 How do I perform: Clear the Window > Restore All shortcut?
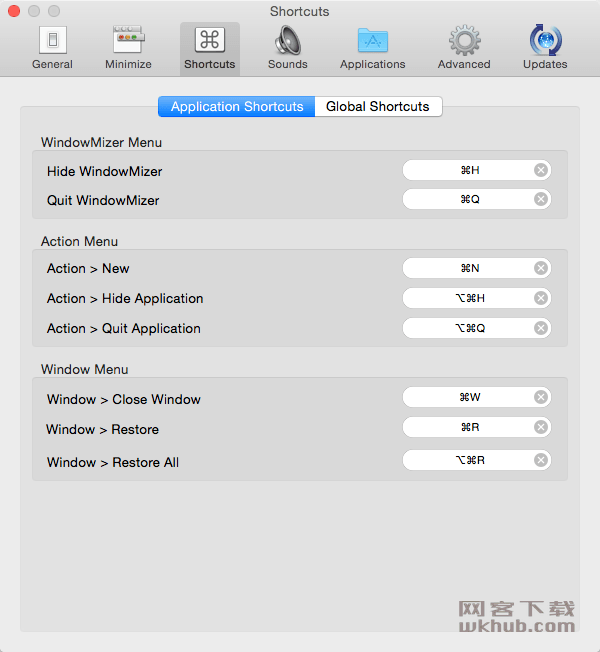[541, 460]
